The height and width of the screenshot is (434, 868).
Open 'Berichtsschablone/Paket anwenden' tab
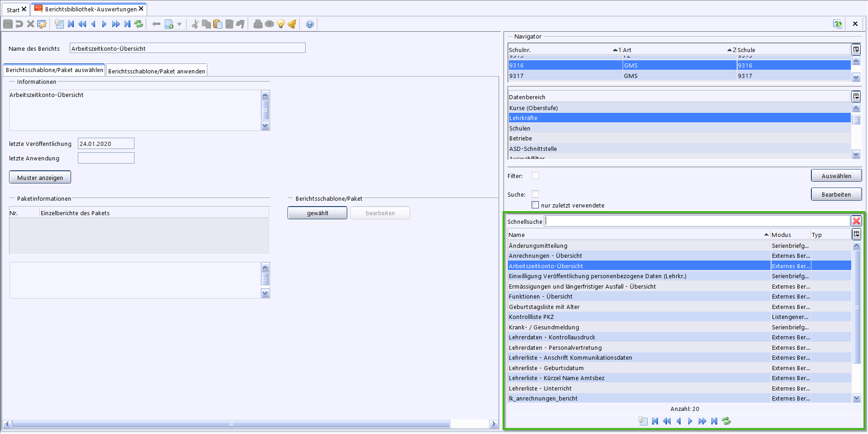(157, 71)
